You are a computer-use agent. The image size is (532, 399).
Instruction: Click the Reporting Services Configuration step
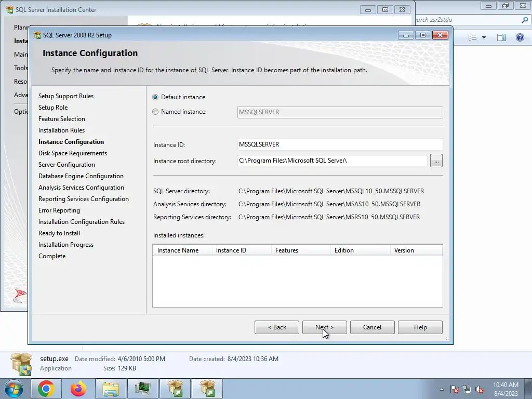[x=84, y=199]
